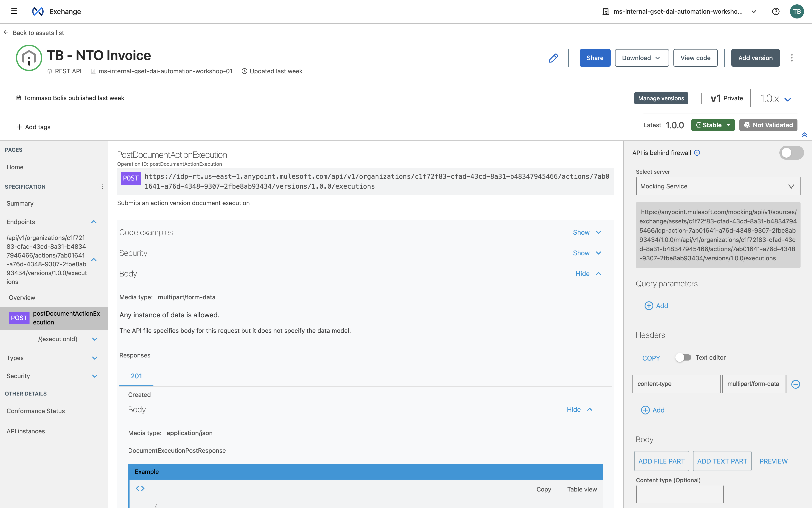Click the Not Validated badge
Image resolution: width=812 pixels, height=508 pixels.
tap(768, 125)
